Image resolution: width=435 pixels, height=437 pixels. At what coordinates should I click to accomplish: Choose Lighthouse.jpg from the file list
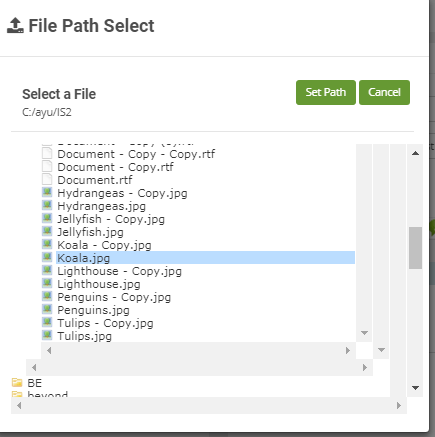(x=99, y=284)
